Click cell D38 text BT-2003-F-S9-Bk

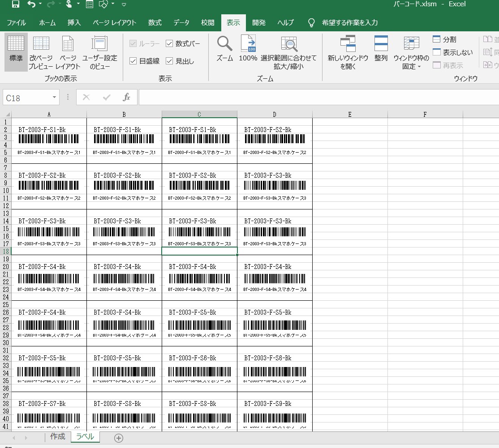point(267,404)
